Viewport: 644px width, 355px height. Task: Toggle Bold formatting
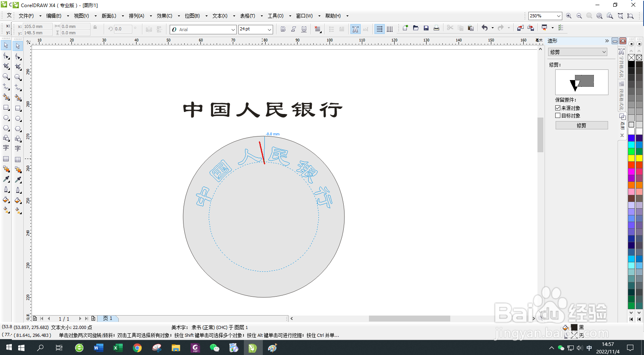pos(283,29)
